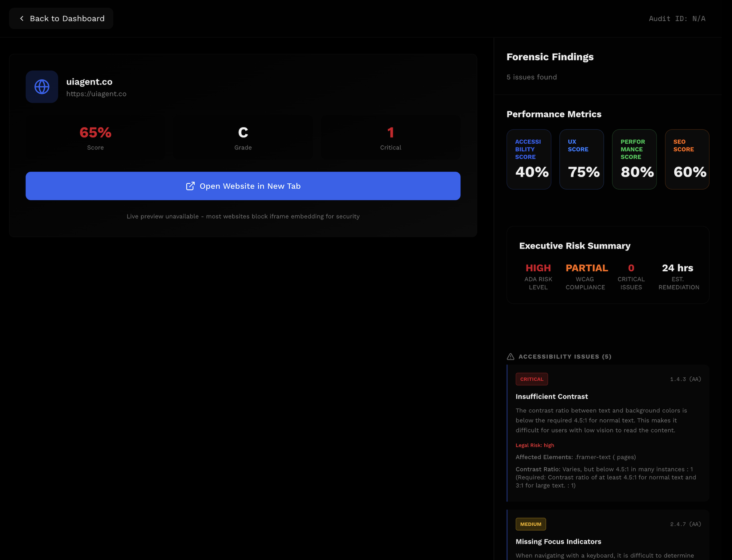Screen dimensions: 732x560
Task: Click the CRITICAL severity badge on Insufficient Contrast
Action: [532, 379]
